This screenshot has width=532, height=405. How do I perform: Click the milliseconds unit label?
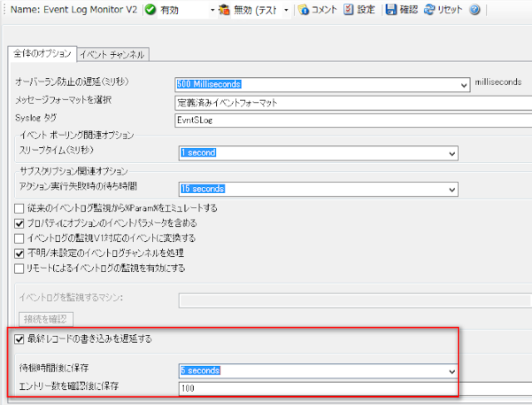click(498, 81)
